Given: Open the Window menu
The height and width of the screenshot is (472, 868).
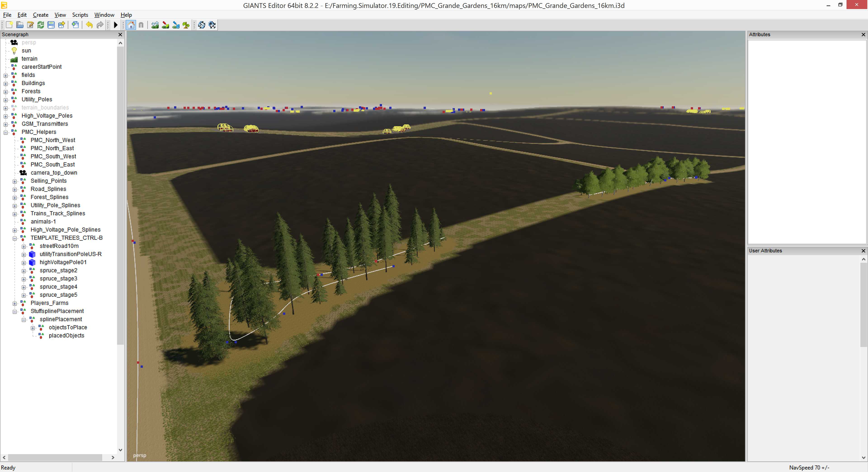Looking at the screenshot, I should (104, 15).
